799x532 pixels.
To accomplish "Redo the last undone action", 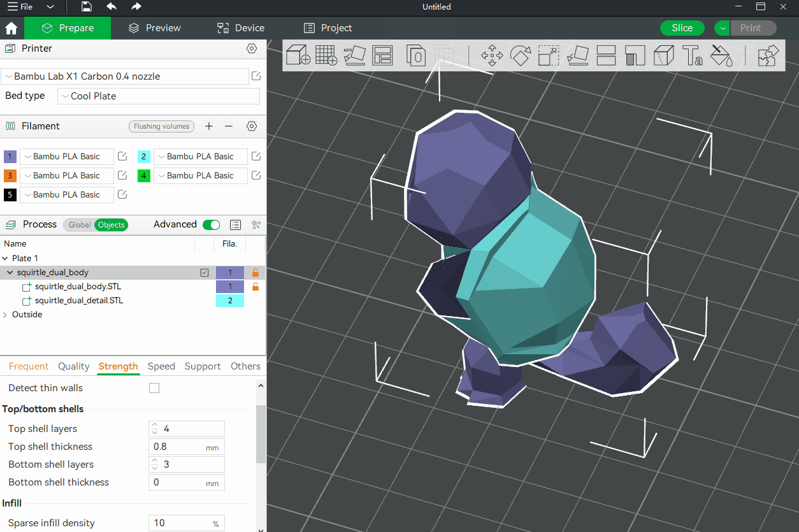I will coord(136,7).
